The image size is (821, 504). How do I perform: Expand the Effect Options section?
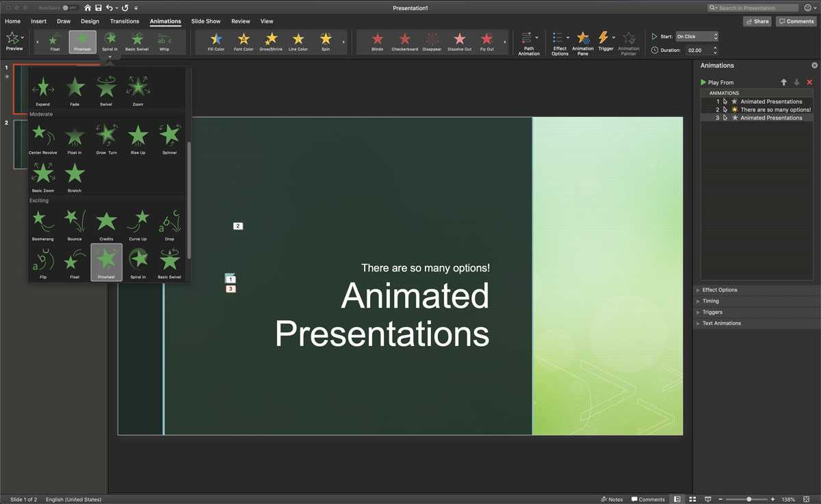(x=719, y=290)
